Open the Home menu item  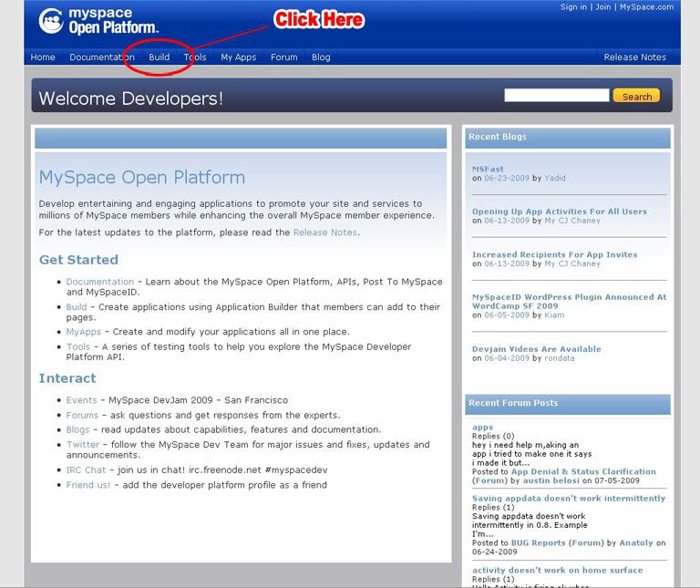(x=43, y=57)
